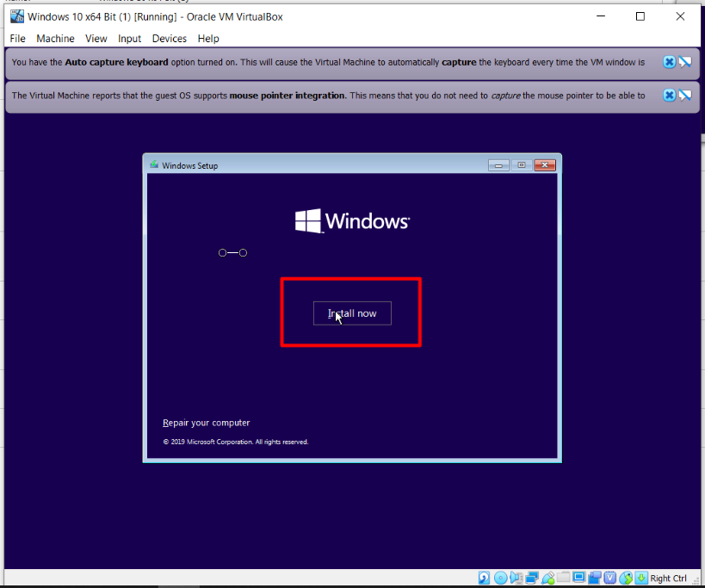This screenshot has width=705, height=588.
Task: Click the keyboard capture arrow icon
Action: click(x=641, y=578)
